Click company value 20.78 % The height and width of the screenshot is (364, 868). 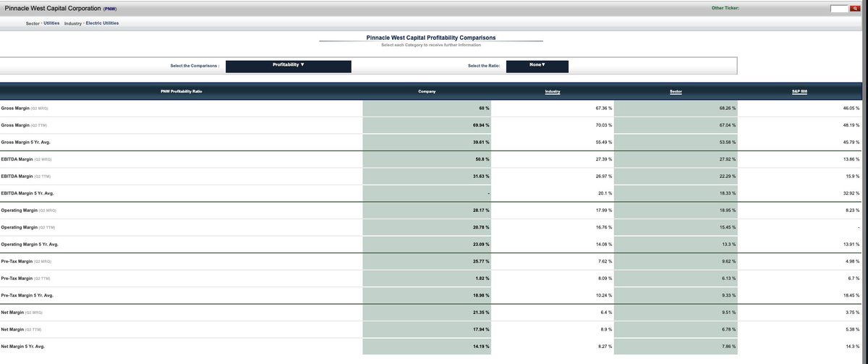481,227
